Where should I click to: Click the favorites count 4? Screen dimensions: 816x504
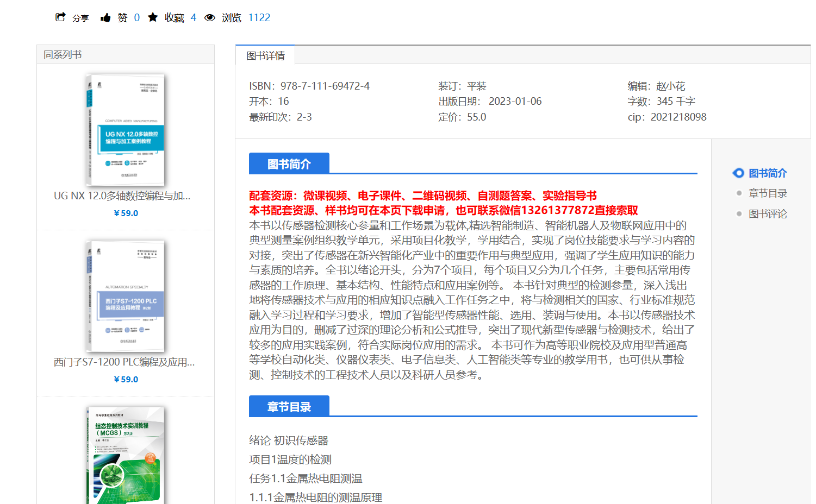[194, 18]
